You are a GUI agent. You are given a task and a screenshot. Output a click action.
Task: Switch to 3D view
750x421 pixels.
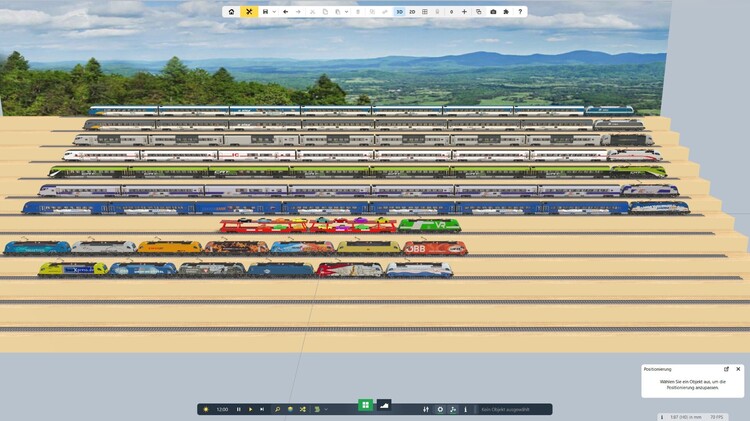[x=399, y=11]
